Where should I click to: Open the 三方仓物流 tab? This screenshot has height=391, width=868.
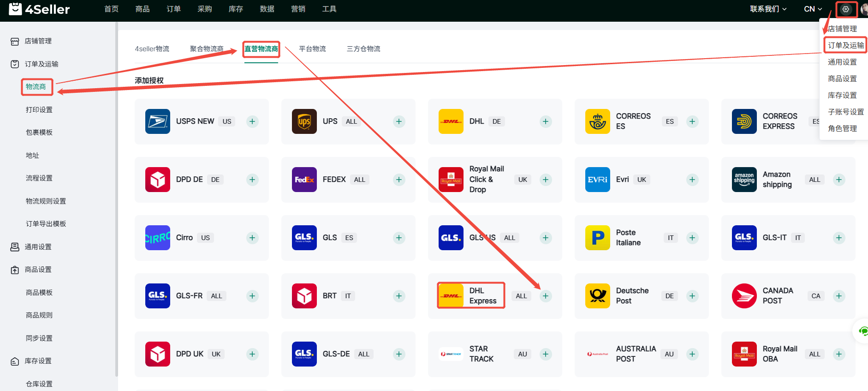coord(363,48)
